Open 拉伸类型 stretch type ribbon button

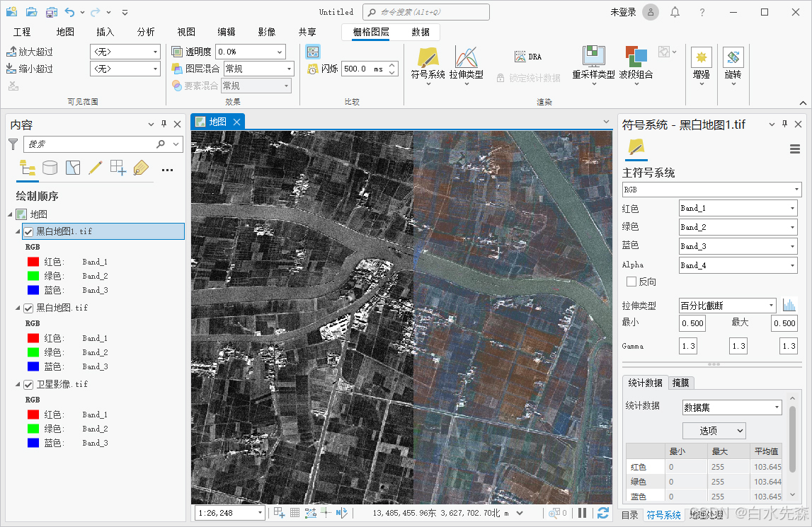coord(466,65)
